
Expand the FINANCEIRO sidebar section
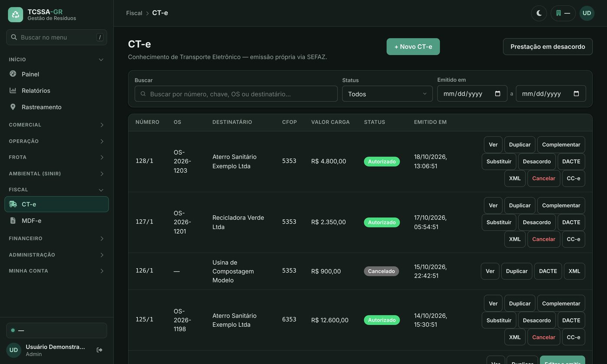tap(56, 238)
